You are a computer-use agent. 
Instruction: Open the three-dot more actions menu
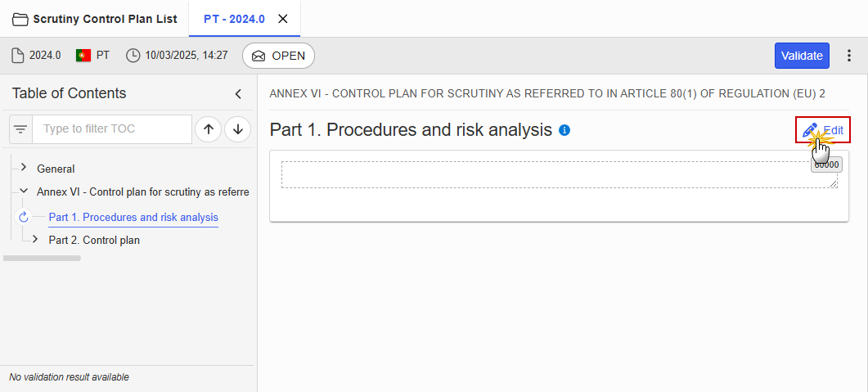coord(849,56)
